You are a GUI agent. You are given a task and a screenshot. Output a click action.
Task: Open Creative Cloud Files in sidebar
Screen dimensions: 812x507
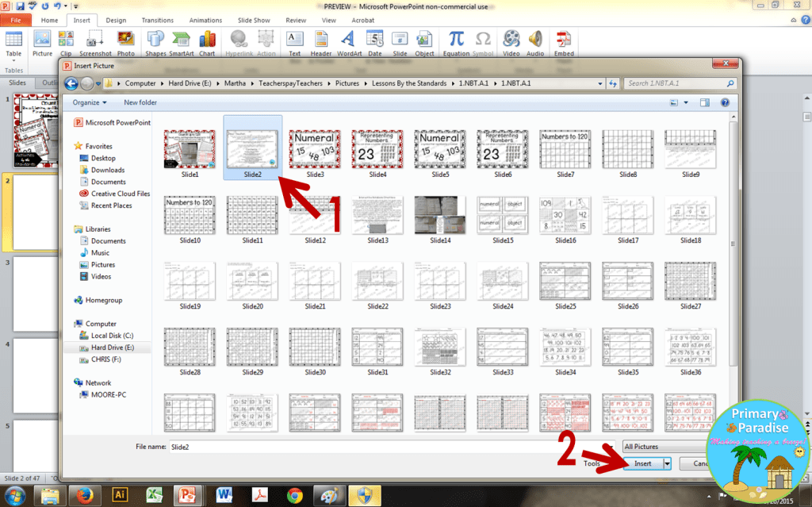(114, 194)
